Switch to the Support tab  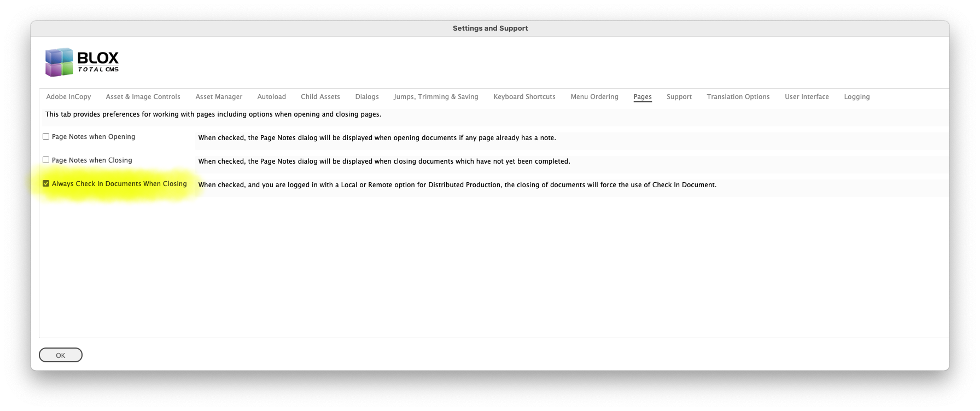click(679, 97)
